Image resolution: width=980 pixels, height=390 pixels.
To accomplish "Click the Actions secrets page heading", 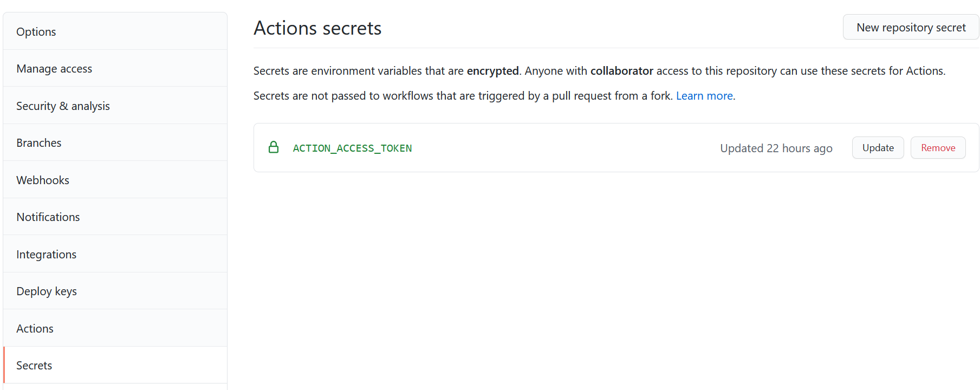I will (x=317, y=27).
